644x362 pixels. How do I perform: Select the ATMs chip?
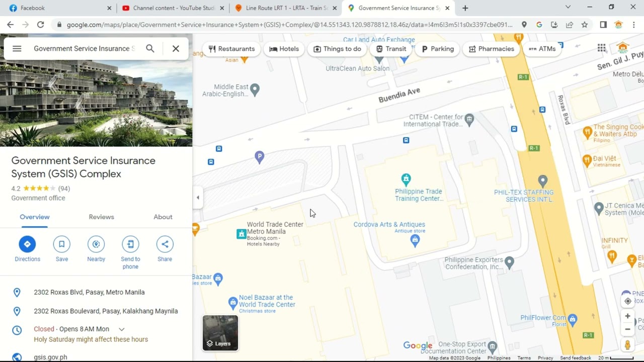point(542,49)
